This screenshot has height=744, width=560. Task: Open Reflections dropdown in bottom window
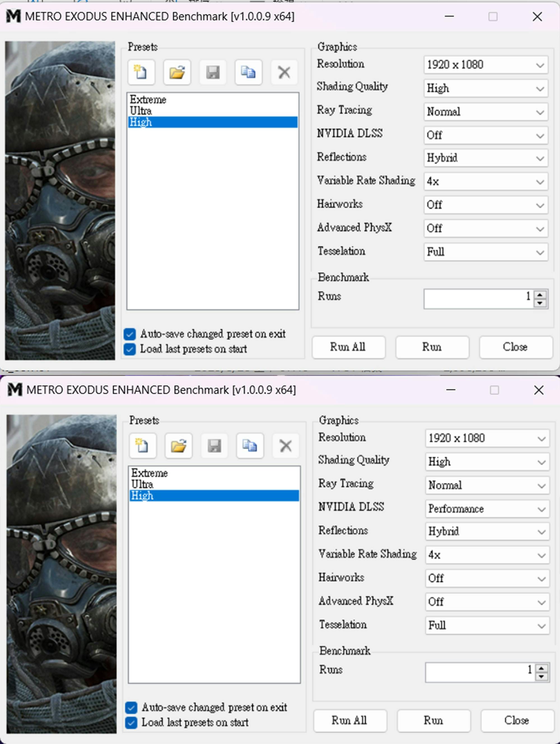[487, 531]
